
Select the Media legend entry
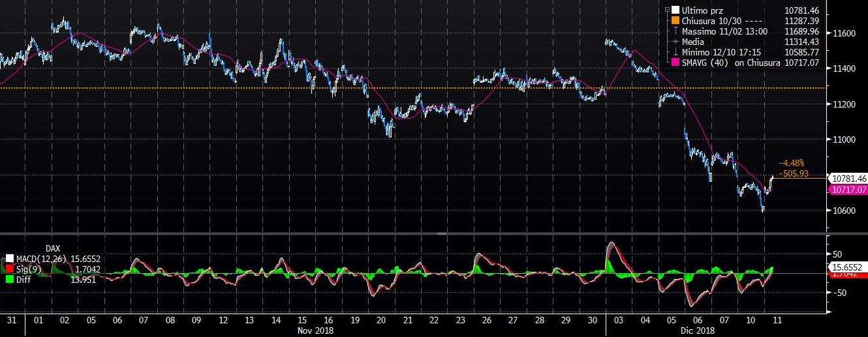(x=692, y=42)
